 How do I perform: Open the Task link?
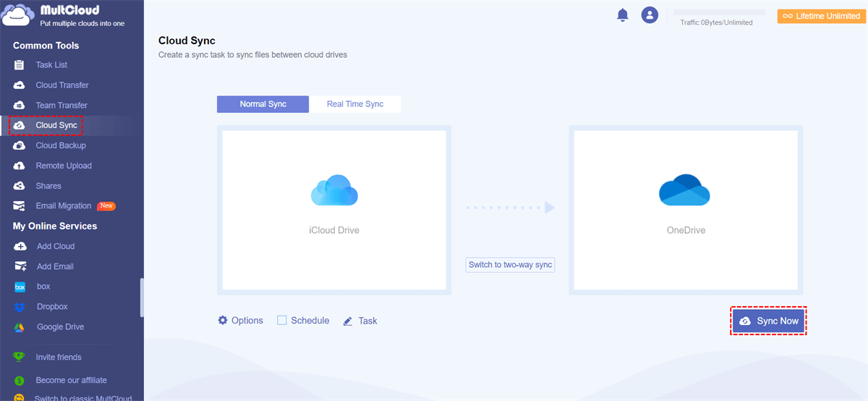(x=367, y=321)
